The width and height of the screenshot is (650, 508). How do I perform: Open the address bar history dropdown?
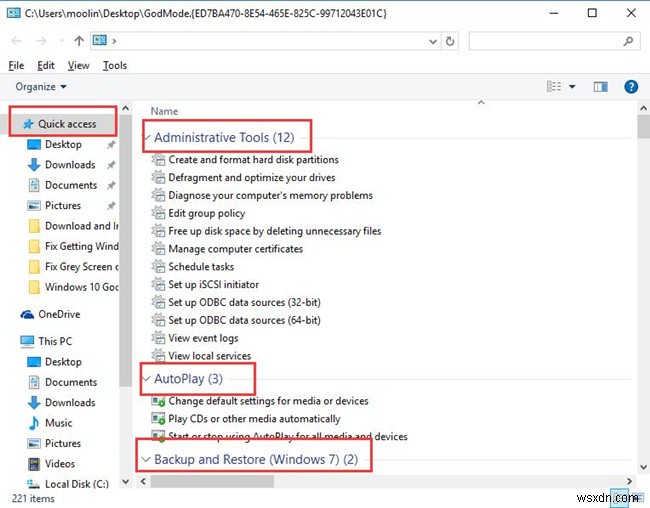pos(433,41)
